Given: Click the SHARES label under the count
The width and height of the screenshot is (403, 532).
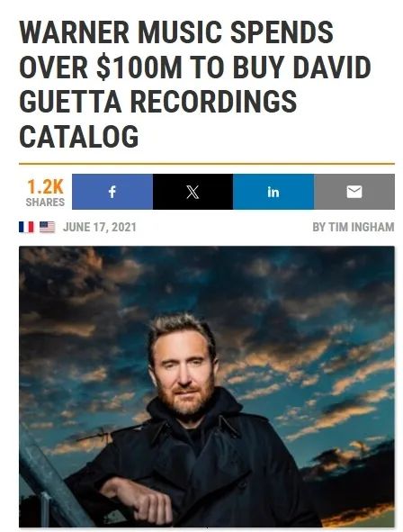Looking at the screenshot, I should (x=45, y=202).
